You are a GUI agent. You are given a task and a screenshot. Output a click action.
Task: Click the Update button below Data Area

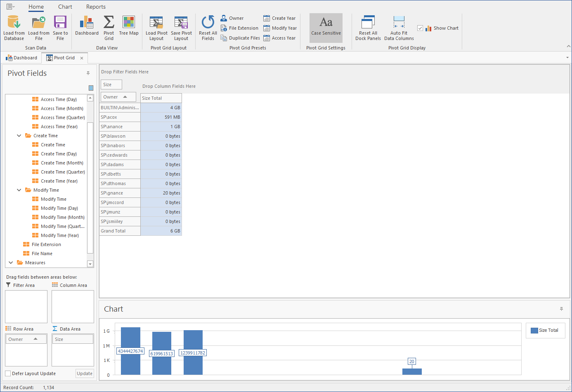84,373
